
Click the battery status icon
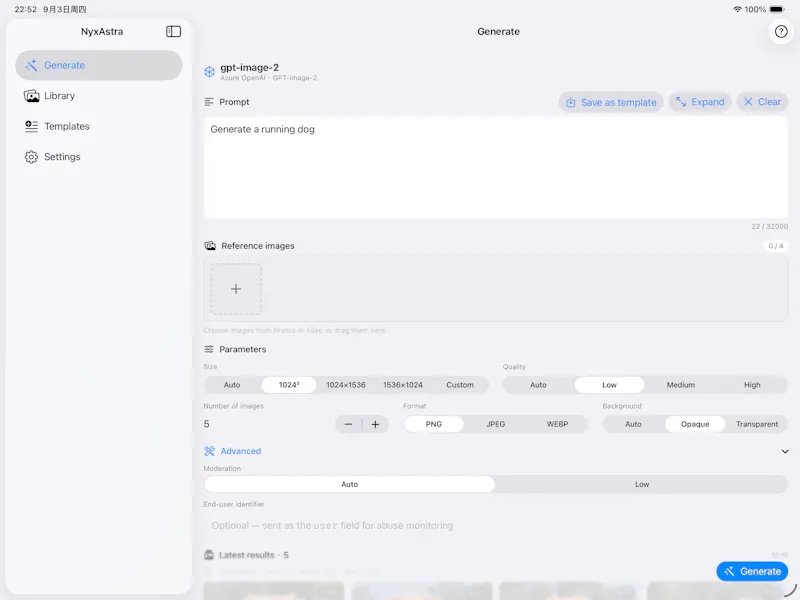pos(777,9)
